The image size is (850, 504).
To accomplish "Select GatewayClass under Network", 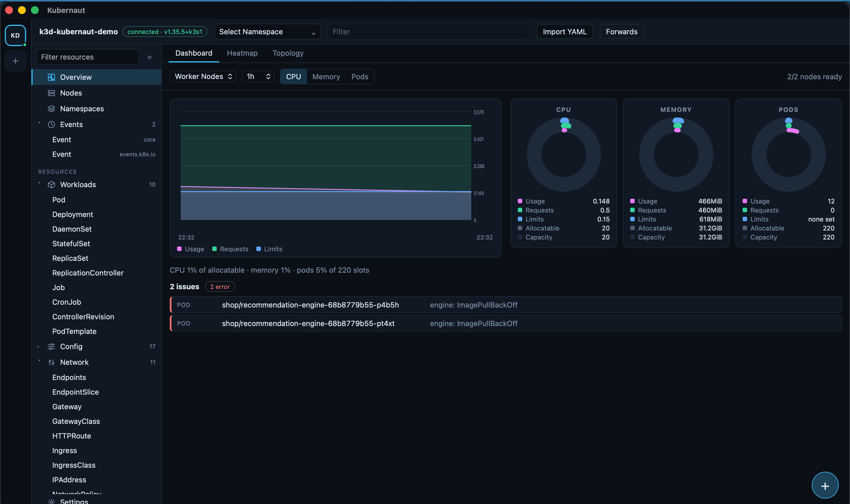I will coord(97,421).
